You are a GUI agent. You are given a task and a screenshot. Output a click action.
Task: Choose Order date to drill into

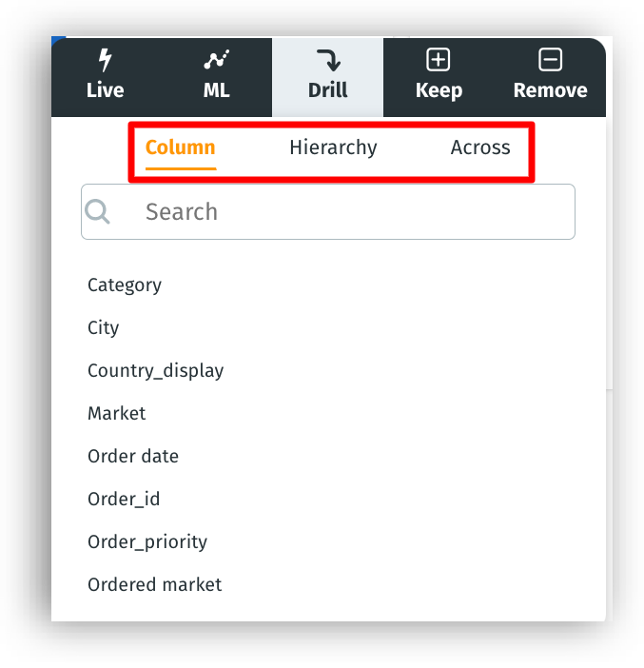point(133,457)
